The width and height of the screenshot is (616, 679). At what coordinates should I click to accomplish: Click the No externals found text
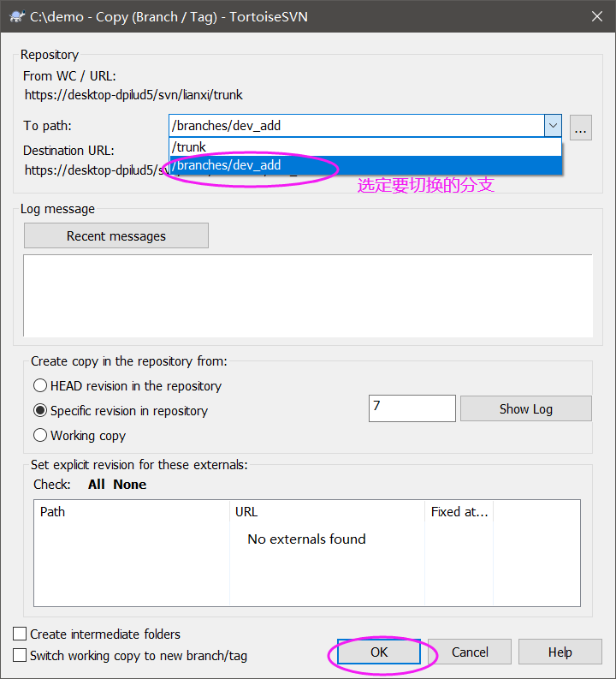(306, 539)
